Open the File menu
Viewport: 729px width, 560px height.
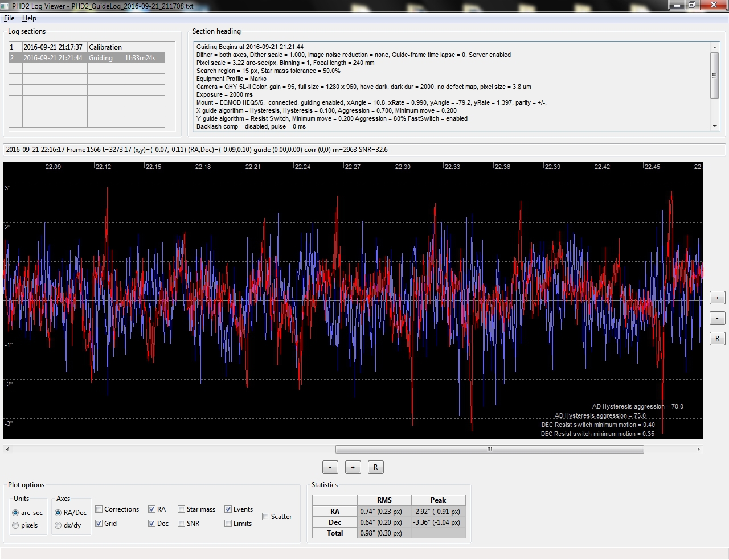(9, 18)
